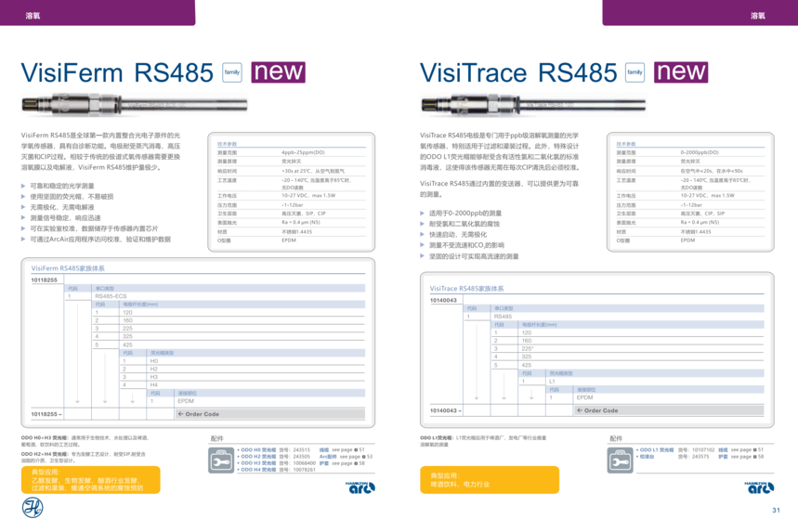Click bullet 无需极化, 无需电解液
798x532 pixels.
click(62, 208)
